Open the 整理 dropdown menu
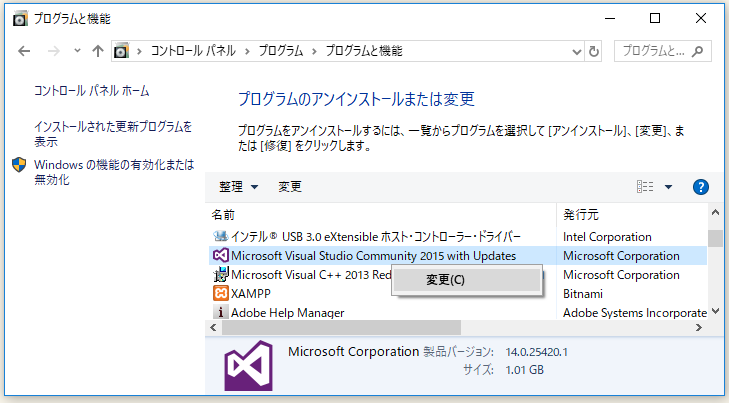Screen dimensions: 729x403 pos(238,187)
